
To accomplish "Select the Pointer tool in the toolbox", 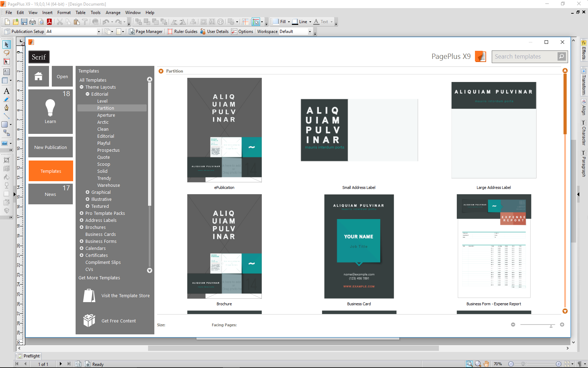I will pyautogui.click(x=6, y=45).
